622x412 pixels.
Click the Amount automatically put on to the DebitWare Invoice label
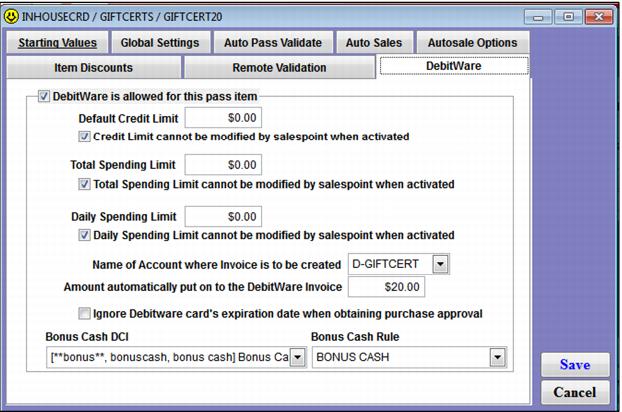tap(203, 287)
